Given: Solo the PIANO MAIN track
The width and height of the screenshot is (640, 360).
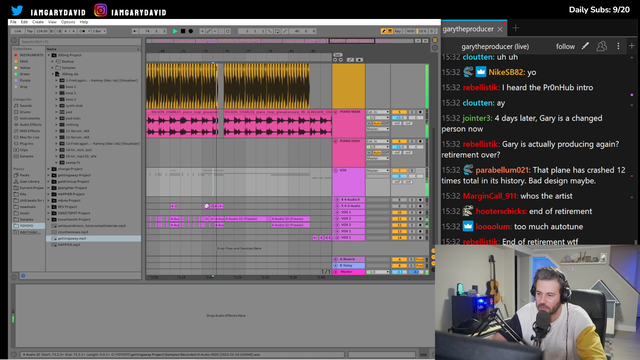Looking at the screenshot, I should [x=412, y=112].
